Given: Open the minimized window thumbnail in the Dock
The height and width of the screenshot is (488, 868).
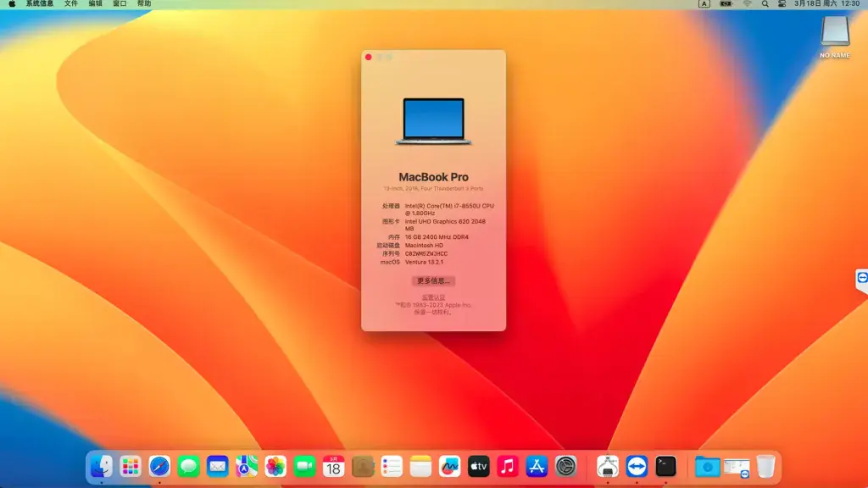Looking at the screenshot, I should coord(737,467).
